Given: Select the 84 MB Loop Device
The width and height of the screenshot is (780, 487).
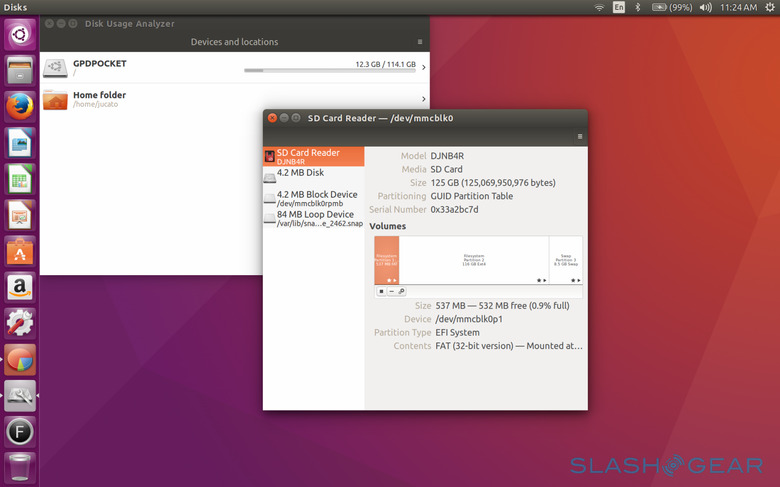Looking at the screenshot, I should coord(314,218).
